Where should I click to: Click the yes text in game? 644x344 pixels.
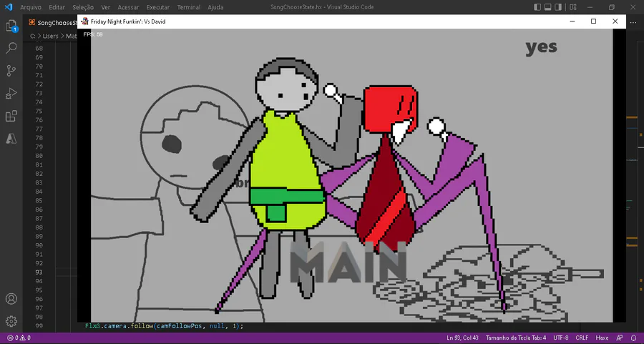pos(541,48)
